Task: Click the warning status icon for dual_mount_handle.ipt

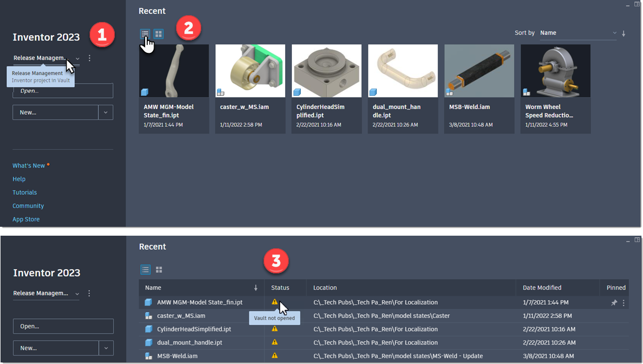Action: (x=275, y=343)
